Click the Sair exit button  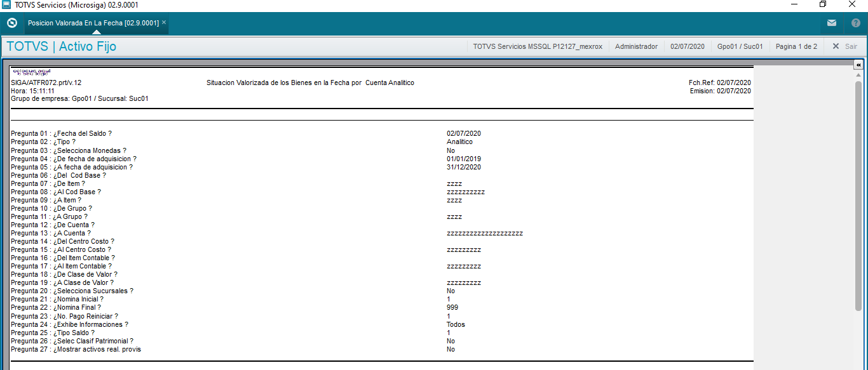(x=845, y=46)
